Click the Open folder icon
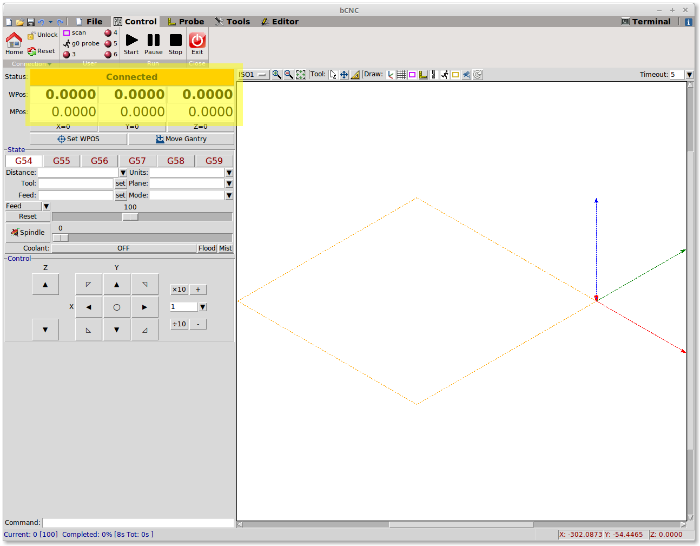 pyautogui.click(x=19, y=22)
